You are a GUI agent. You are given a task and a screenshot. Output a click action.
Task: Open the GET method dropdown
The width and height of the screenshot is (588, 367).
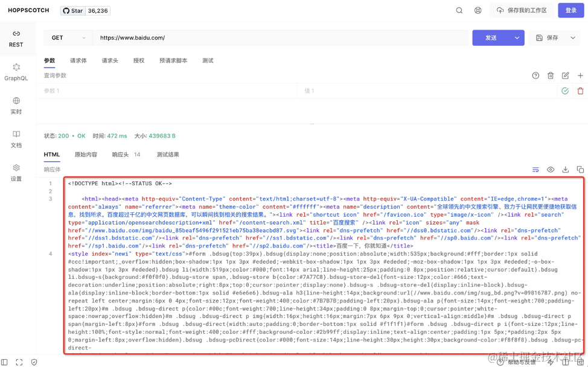pyautogui.click(x=68, y=38)
